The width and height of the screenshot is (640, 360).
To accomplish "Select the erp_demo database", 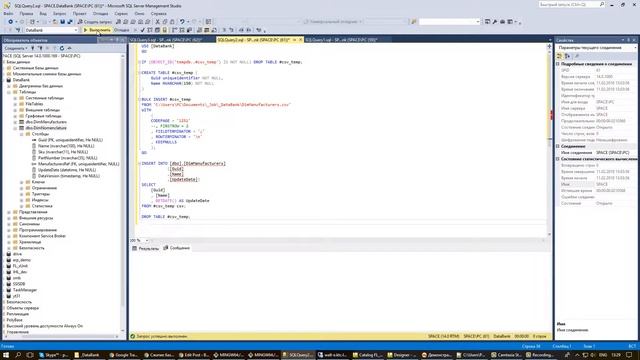I will 22,260.
